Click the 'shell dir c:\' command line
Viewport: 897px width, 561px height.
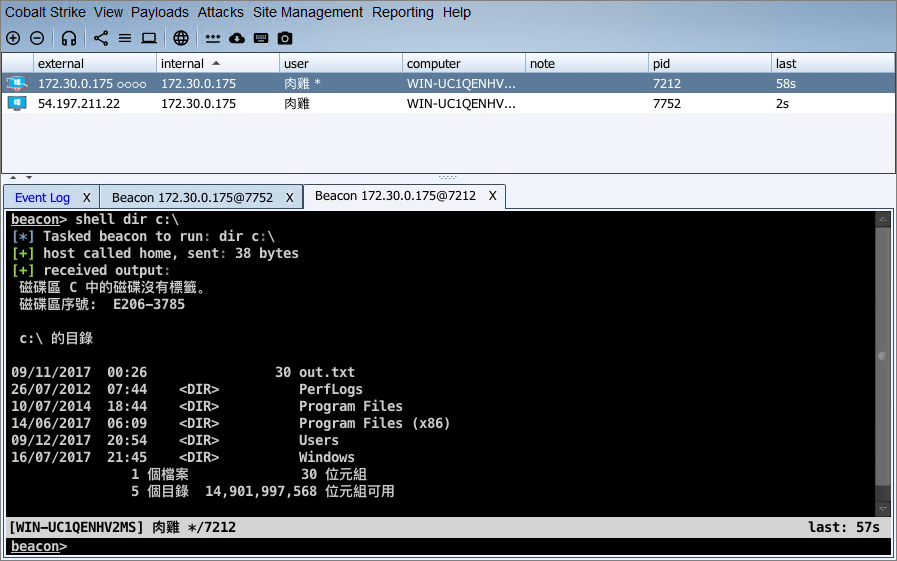[127, 219]
